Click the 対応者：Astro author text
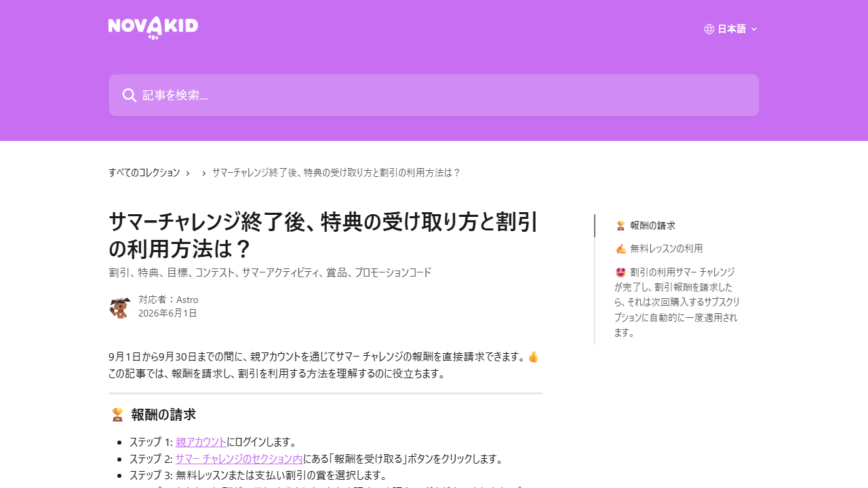This screenshot has width=868, height=488. [168, 300]
